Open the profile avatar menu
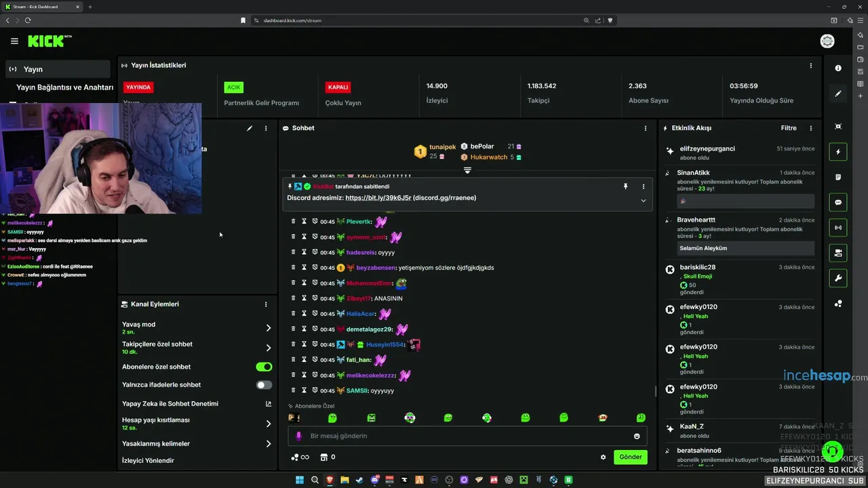 pos(827,41)
